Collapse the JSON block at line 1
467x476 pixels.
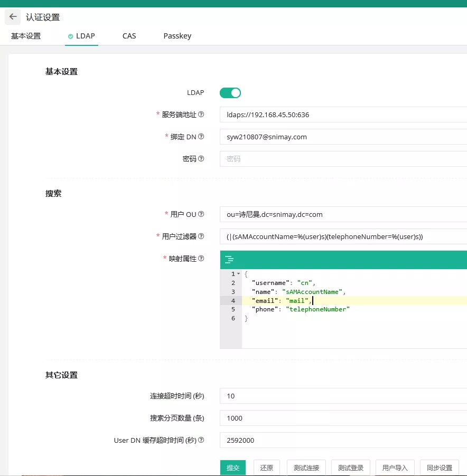click(239, 274)
